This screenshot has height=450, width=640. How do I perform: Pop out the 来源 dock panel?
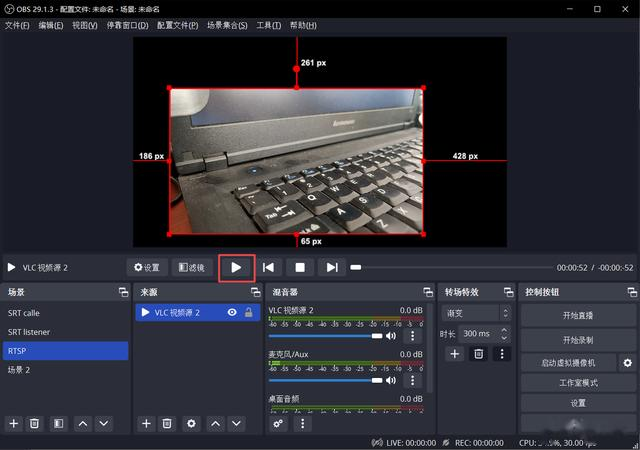pyautogui.click(x=256, y=292)
